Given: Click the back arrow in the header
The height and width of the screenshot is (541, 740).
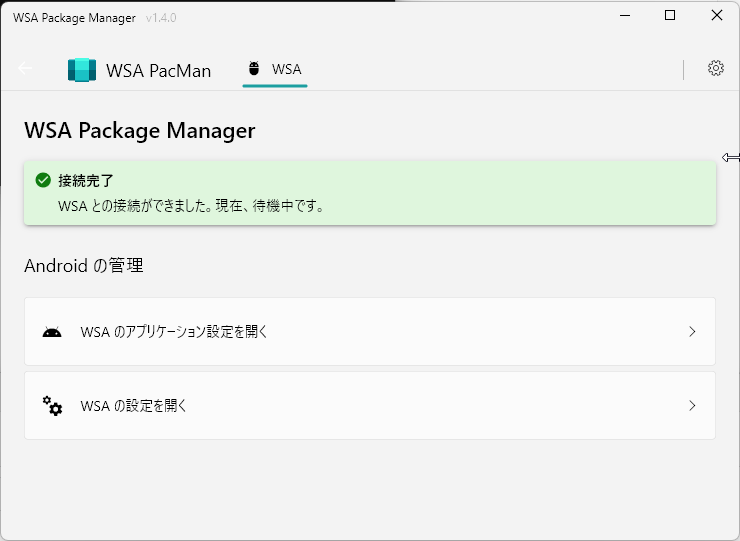Looking at the screenshot, I should 25,69.
